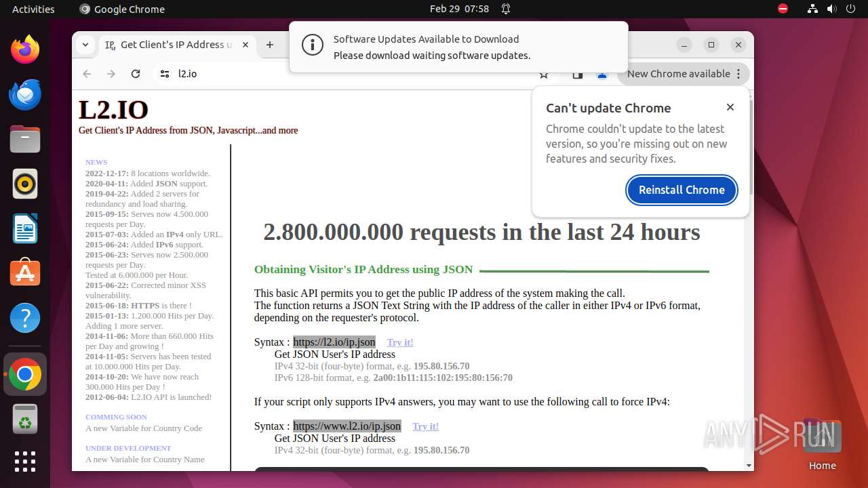Image resolution: width=868 pixels, height=488 pixels.
Task: Open the Google Chrome app menu
Action: pyautogui.click(x=122, y=9)
